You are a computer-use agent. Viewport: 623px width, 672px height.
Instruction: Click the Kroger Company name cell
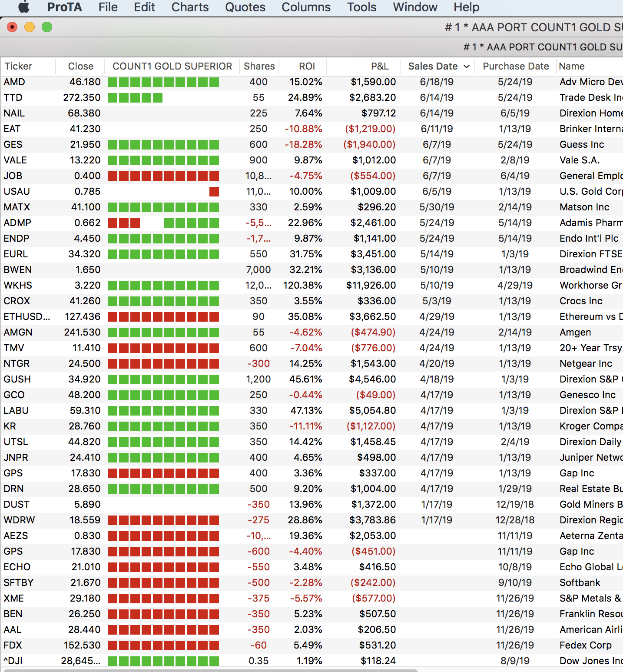[x=591, y=426]
